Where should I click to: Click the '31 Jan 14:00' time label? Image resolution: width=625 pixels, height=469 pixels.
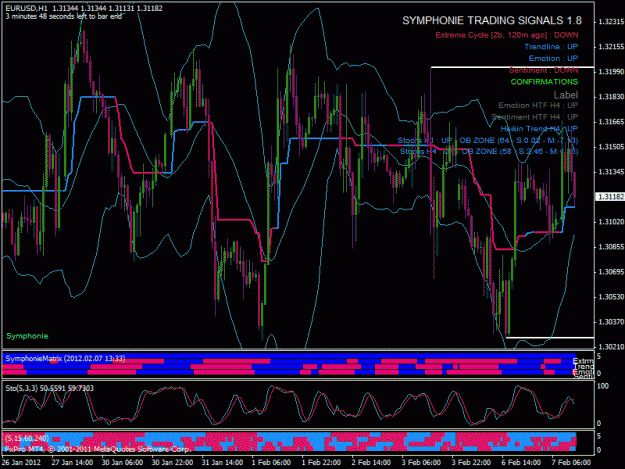click(222, 462)
